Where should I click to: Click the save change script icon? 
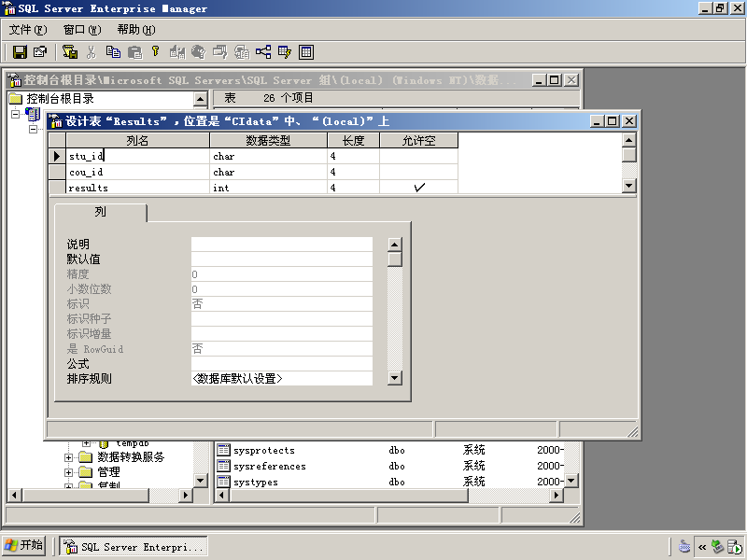pos(70,52)
